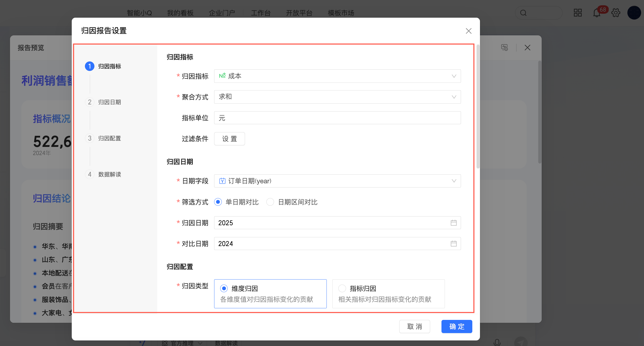644x346 pixels.
Task: Open the settings gear icon
Action: coord(616,13)
